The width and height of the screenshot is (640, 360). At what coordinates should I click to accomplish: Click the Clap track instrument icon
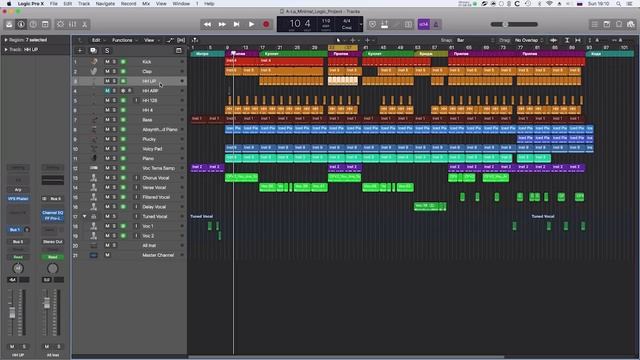tap(94, 71)
